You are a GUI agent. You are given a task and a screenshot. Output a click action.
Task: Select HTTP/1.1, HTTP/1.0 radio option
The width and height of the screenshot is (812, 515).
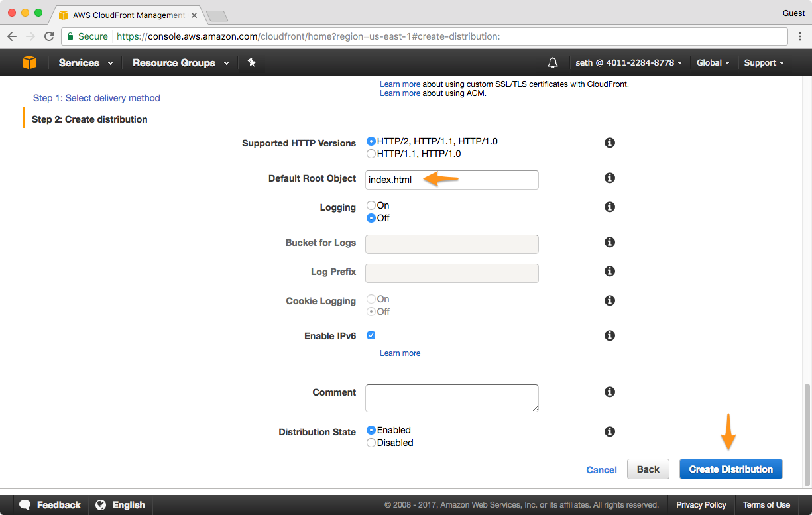click(371, 154)
